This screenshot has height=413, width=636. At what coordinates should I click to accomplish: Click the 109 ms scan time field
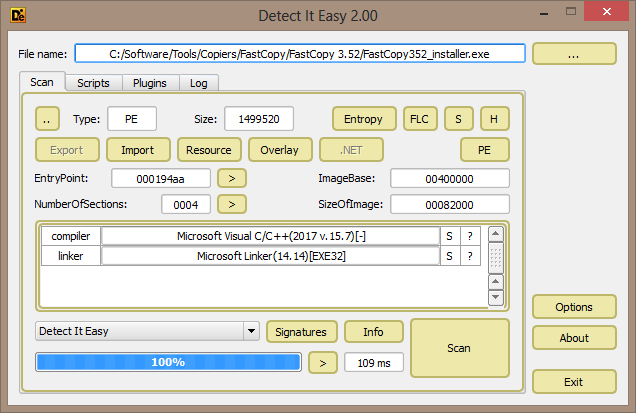pos(374,362)
